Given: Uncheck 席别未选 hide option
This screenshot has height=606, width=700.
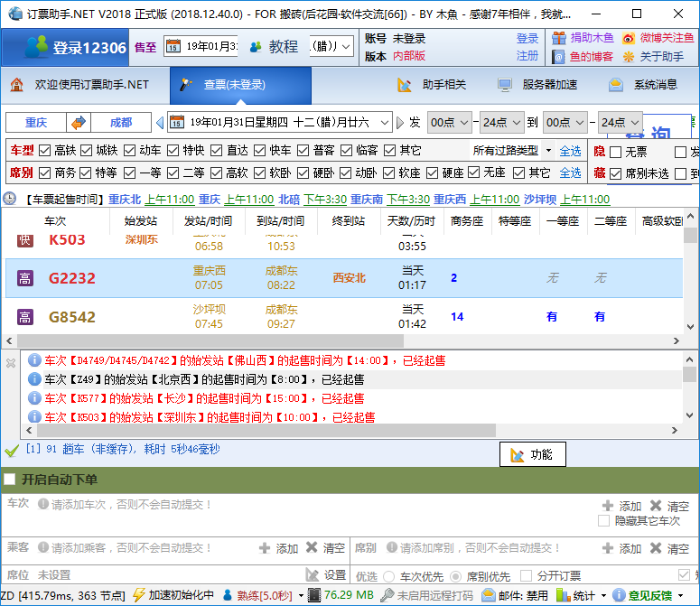Looking at the screenshot, I should point(616,173).
